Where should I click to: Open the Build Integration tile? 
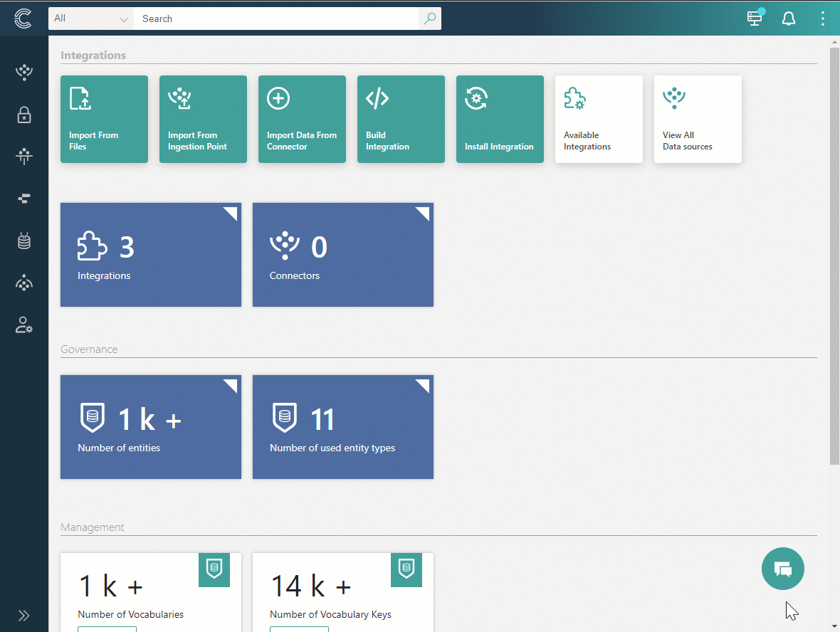pos(401,120)
